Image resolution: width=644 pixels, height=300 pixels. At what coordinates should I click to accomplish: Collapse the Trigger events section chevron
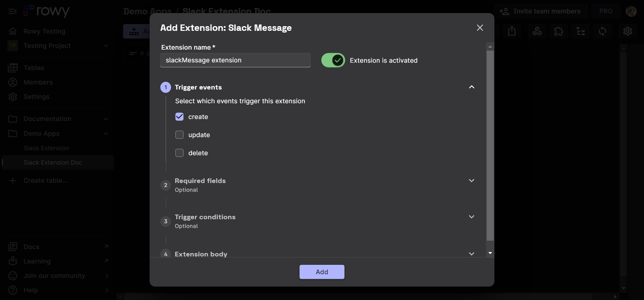(471, 87)
